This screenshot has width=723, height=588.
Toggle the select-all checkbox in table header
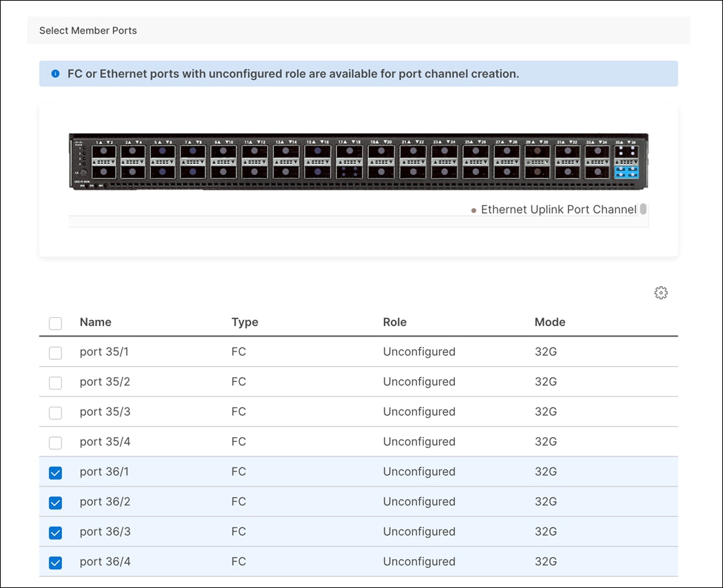pyautogui.click(x=55, y=323)
